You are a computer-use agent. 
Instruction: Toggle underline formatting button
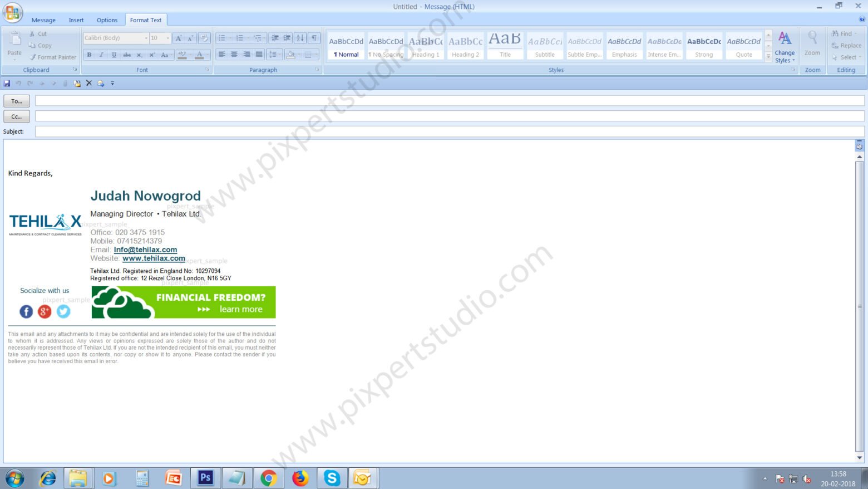114,55
